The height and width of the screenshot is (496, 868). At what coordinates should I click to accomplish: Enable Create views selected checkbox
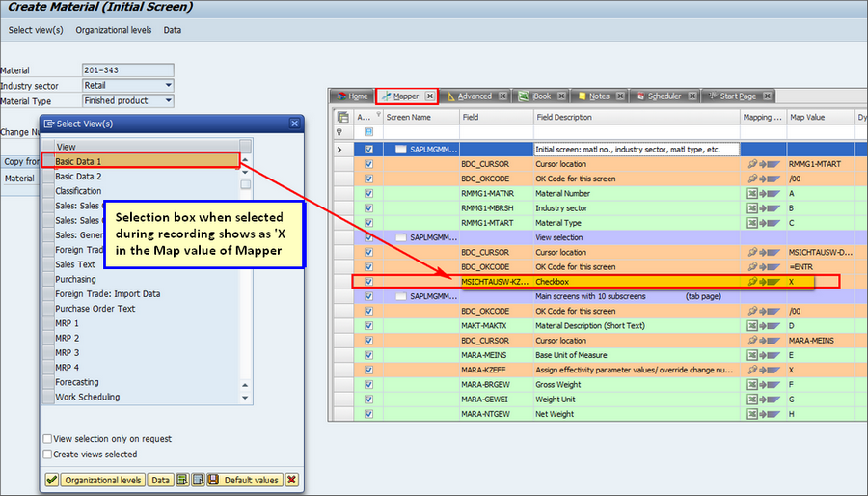pos(47,455)
